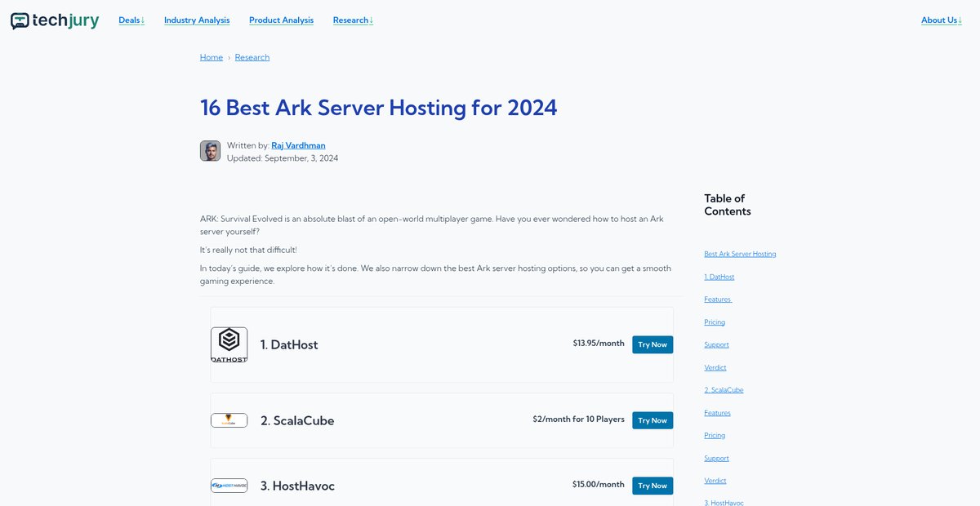Open Features under 1. DatHost contents
Screen dimensions: 980x506
pyautogui.click(x=718, y=300)
